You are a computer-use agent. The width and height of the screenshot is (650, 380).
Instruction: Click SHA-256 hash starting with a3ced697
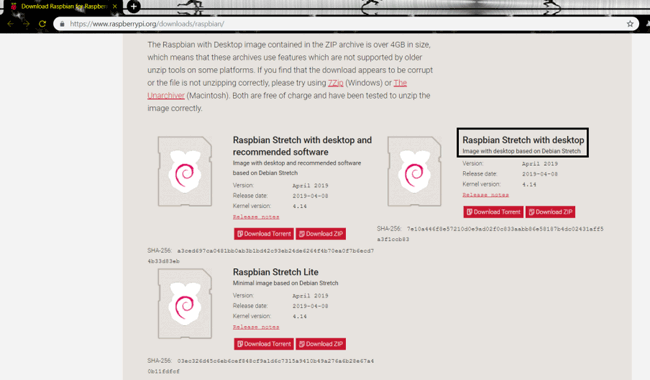[x=261, y=256]
